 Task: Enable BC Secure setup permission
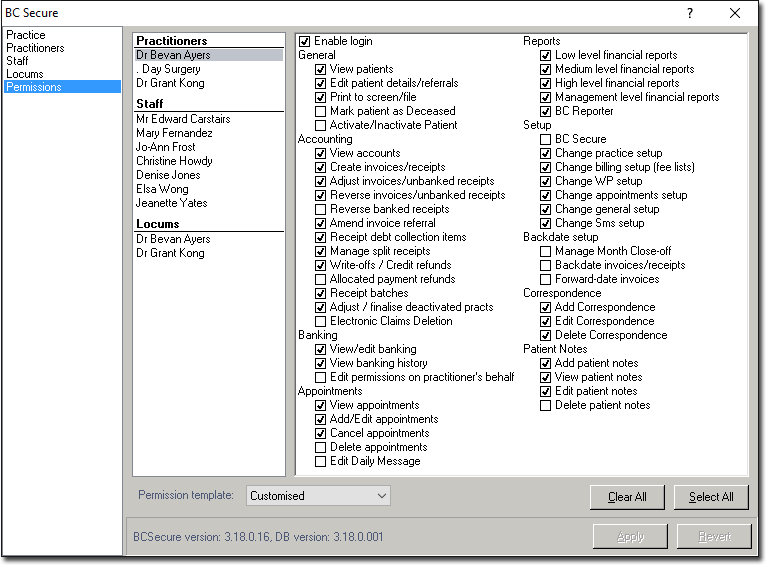546,140
